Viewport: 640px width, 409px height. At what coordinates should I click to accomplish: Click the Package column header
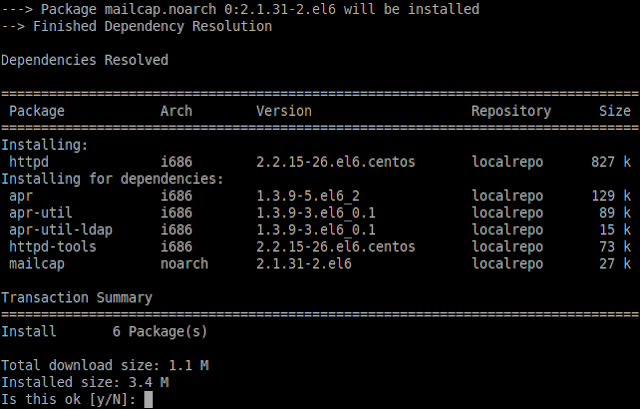pyautogui.click(x=37, y=111)
